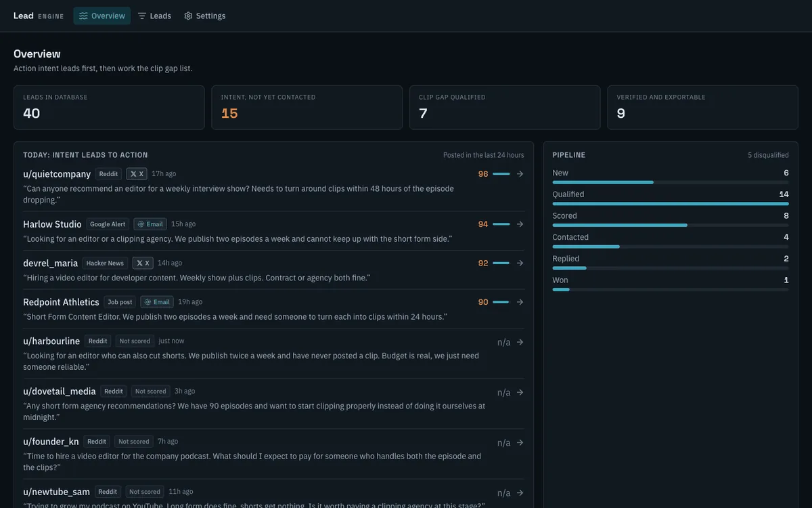
Task: Click the score bar for u/quietcompany
Action: click(501, 174)
